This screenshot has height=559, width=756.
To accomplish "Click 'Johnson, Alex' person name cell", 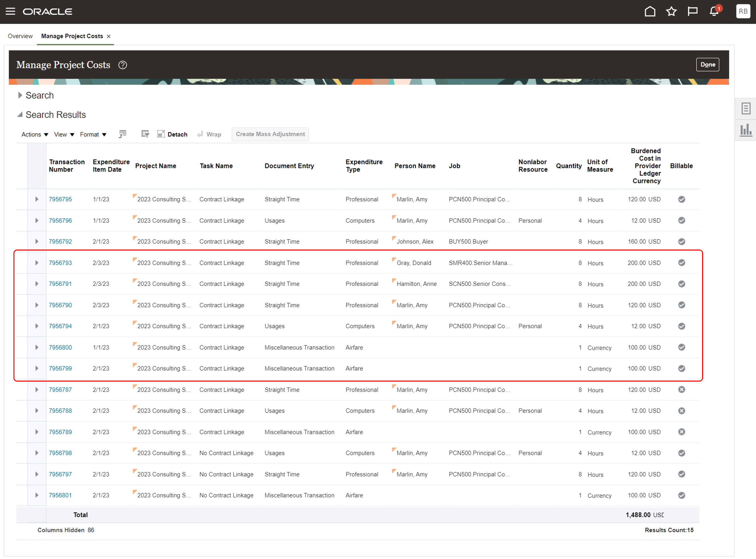I will tap(415, 242).
